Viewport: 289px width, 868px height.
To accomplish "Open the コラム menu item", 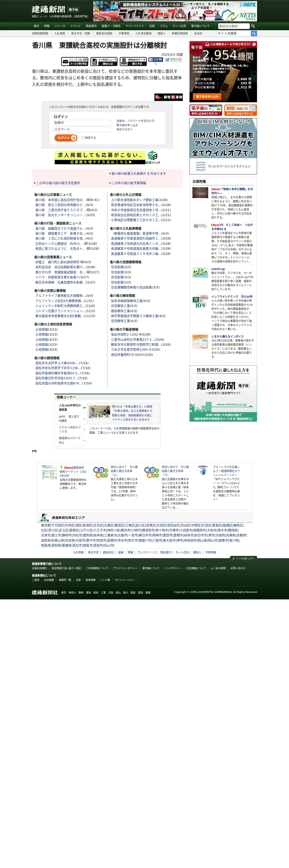I will coord(163,26).
